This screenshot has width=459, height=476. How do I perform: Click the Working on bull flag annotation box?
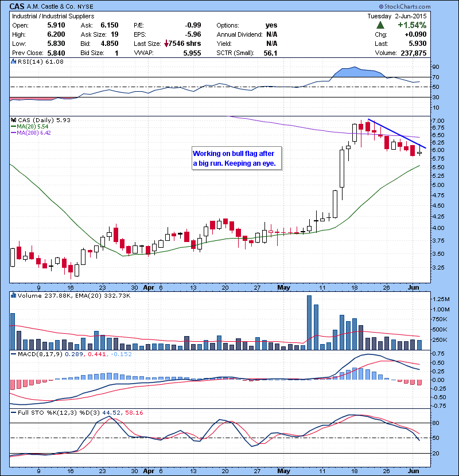[236, 158]
